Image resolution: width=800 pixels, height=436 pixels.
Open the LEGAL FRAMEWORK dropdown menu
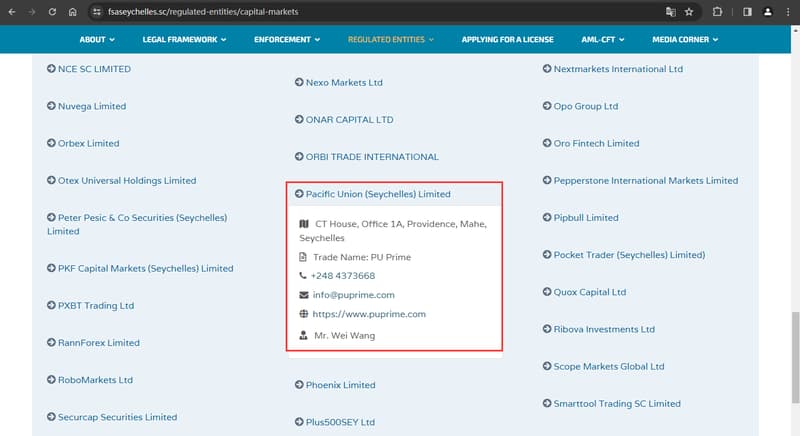coord(184,39)
